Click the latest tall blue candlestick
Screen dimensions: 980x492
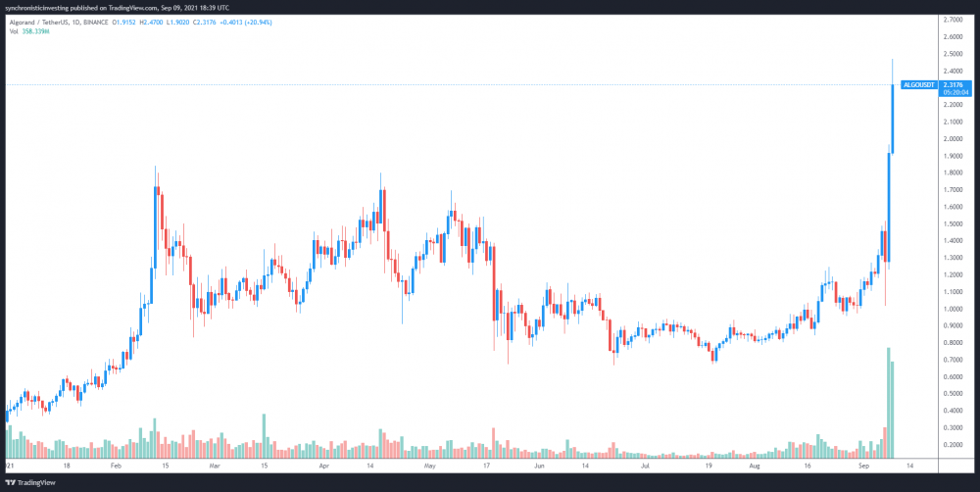pos(893,119)
